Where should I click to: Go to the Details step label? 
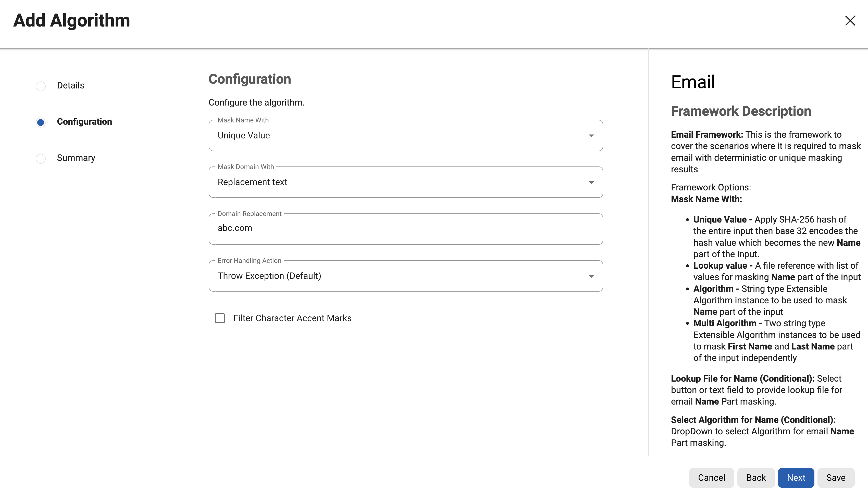click(70, 85)
